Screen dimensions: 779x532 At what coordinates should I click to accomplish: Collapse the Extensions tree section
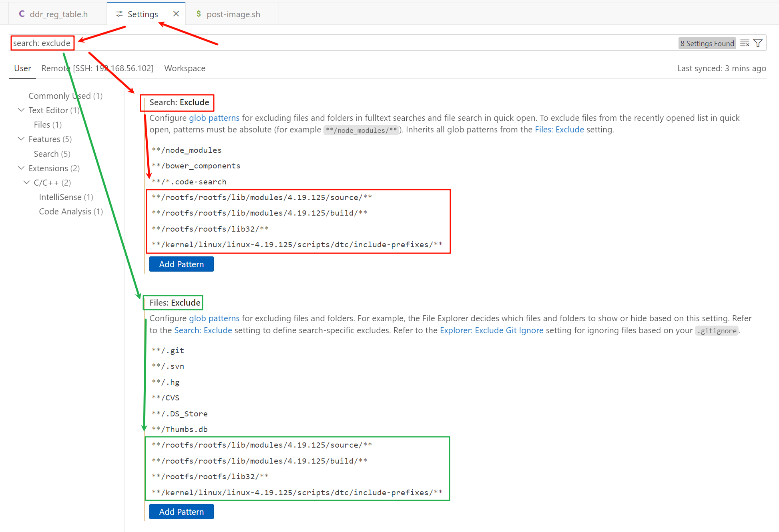(21, 168)
